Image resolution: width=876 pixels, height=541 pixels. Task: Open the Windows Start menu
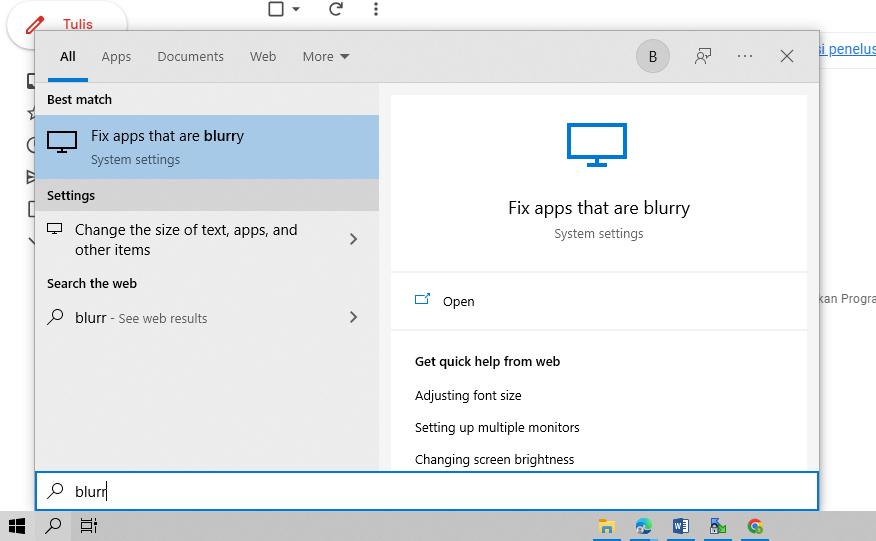pyautogui.click(x=17, y=526)
